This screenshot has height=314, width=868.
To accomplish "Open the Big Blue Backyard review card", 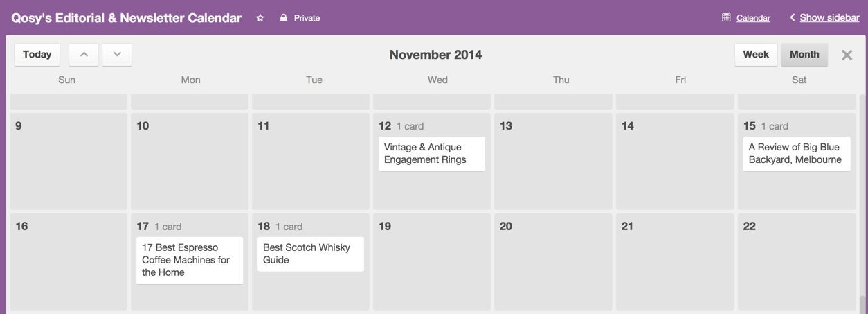I will [796, 153].
